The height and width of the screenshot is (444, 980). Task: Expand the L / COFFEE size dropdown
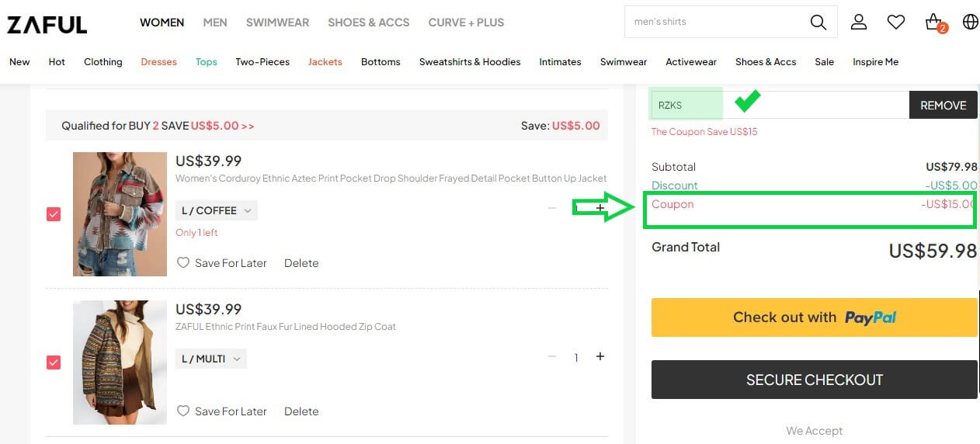[x=216, y=210]
